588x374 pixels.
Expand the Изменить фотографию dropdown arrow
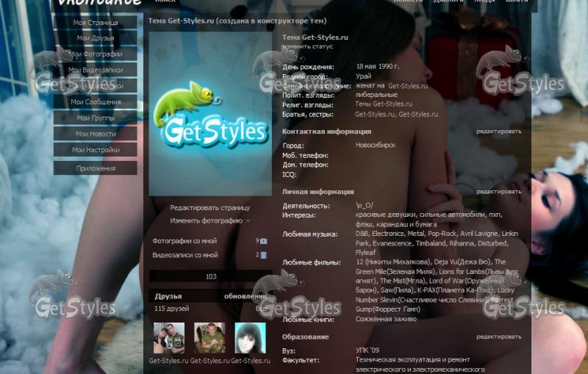click(x=248, y=221)
